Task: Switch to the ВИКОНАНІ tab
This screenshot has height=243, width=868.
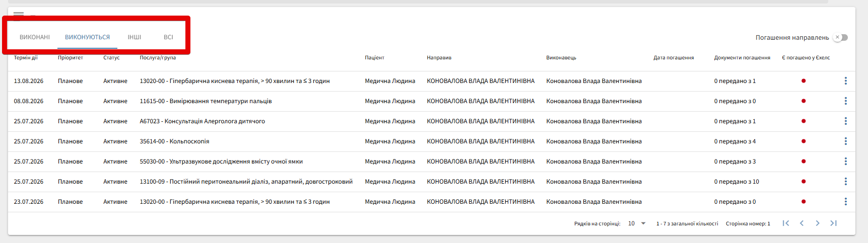Action: coord(35,37)
